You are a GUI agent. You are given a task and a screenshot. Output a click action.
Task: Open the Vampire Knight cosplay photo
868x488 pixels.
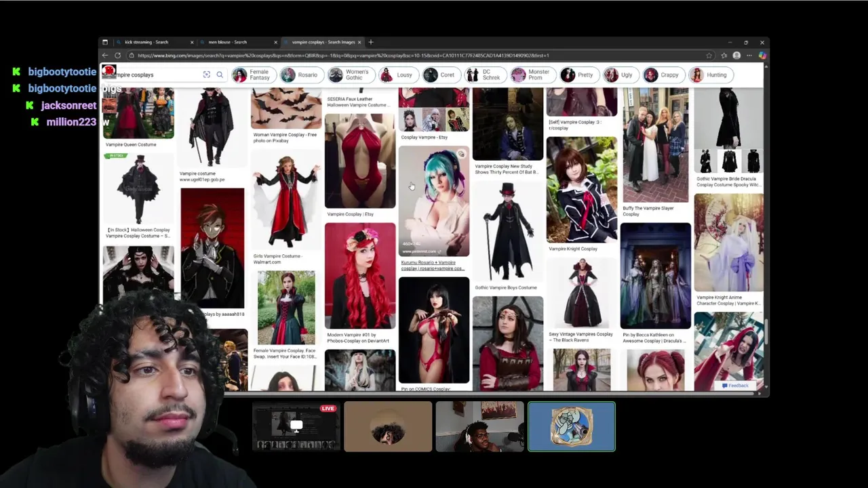pyautogui.click(x=582, y=190)
